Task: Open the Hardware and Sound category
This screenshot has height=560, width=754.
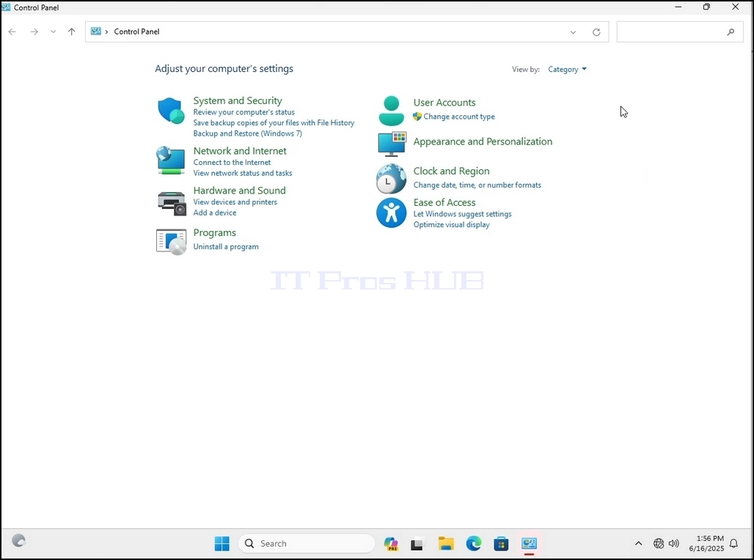Action: tap(239, 191)
